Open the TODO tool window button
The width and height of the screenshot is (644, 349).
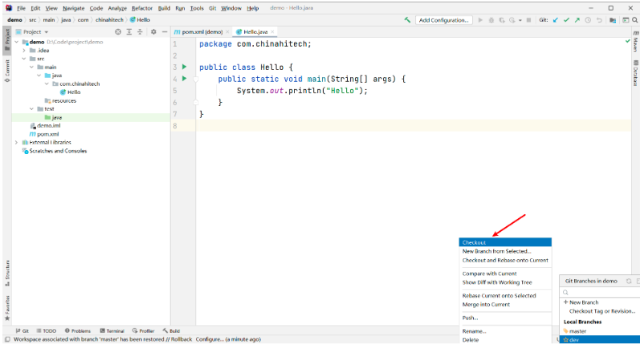[47, 331]
